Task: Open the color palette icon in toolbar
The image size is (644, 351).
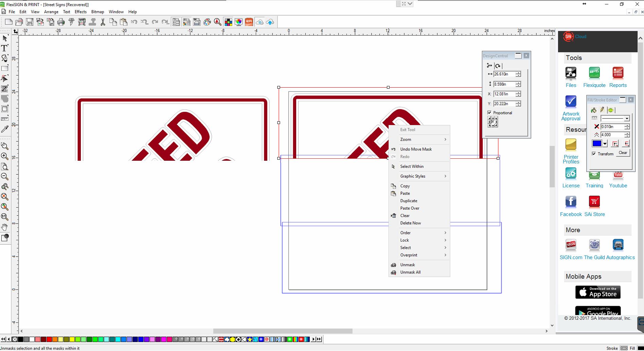Action: tap(207, 22)
